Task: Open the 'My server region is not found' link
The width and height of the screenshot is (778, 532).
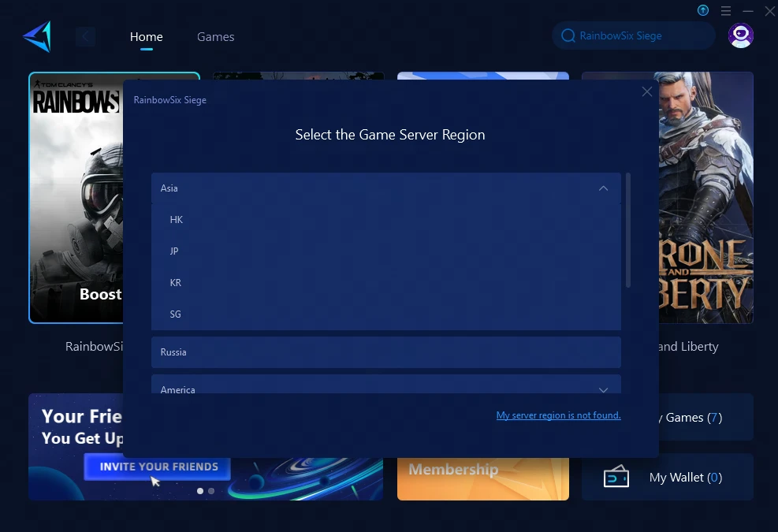Action: (x=558, y=415)
